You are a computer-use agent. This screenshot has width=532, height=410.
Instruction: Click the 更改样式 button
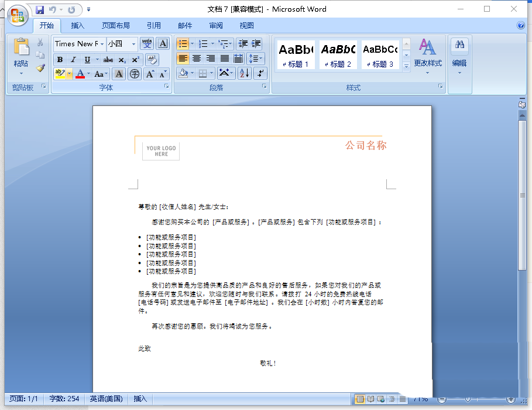point(428,56)
